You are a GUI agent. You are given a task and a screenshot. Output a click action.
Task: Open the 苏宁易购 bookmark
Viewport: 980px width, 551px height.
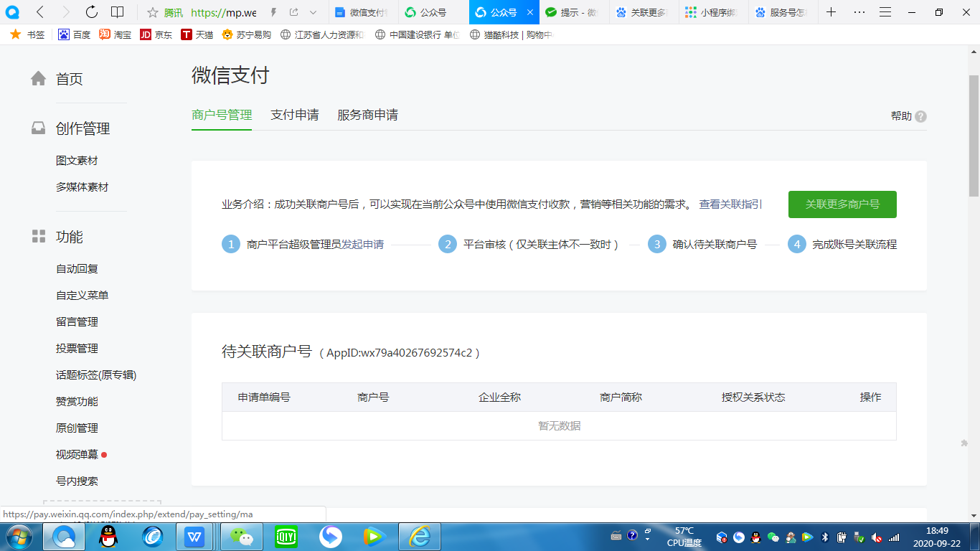(x=247, y=34)
